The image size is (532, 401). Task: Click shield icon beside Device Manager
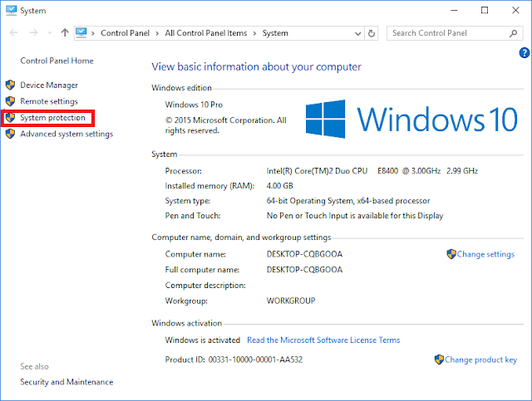click(x=11, y=85)
